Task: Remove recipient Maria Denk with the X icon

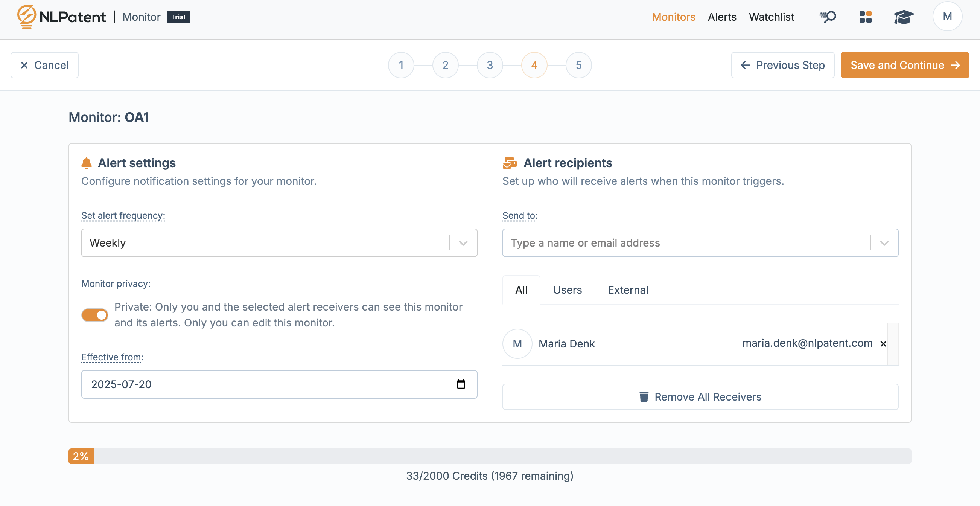Action: click(x=883, y=344)
